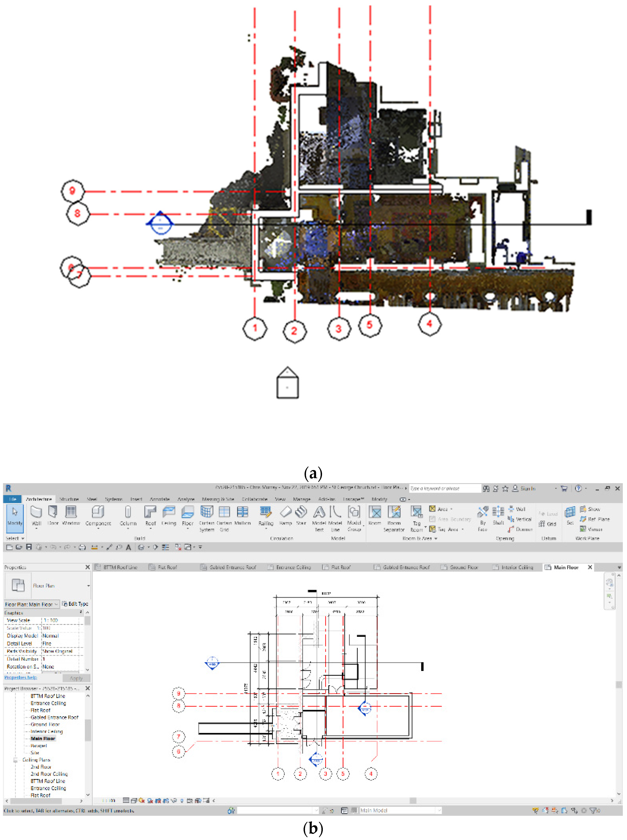Collapse the Ceiling Plans tree node
This screenshot has height=840, width=627.
[x=15, y=760]
